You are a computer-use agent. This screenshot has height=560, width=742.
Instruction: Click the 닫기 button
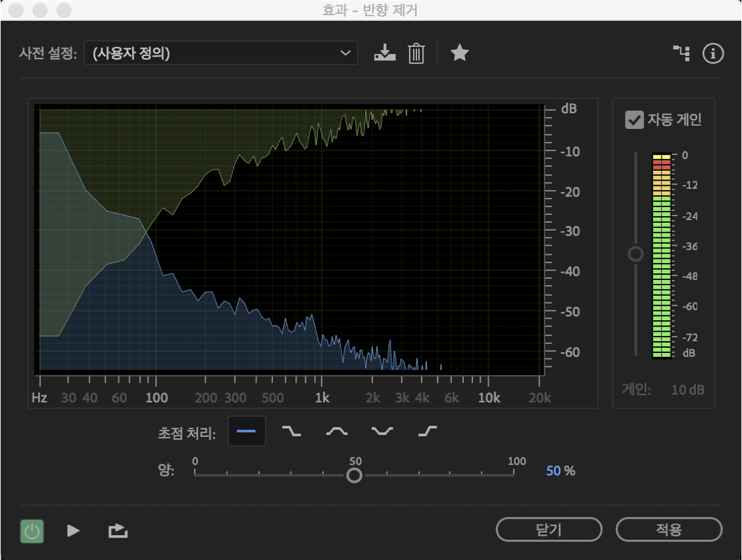pyautogui.click(x=549, y=529)
